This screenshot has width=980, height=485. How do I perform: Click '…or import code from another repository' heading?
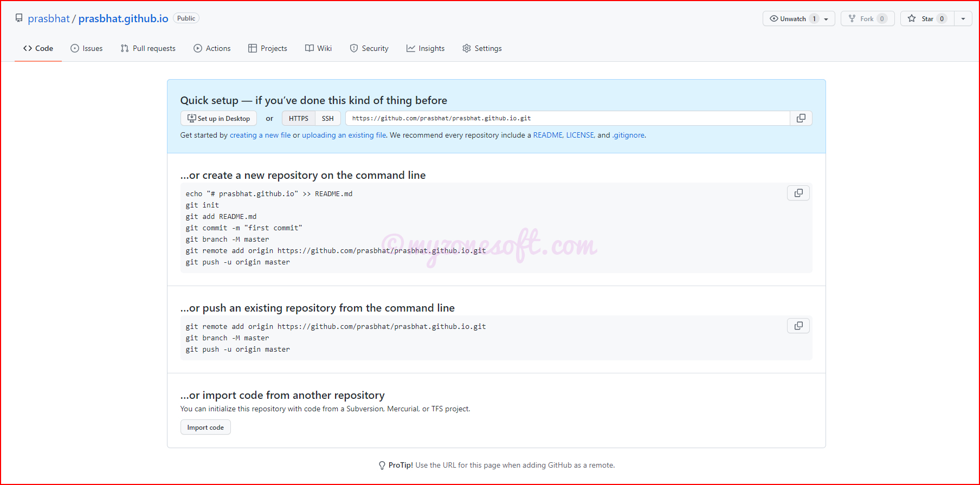click(282, 395)
